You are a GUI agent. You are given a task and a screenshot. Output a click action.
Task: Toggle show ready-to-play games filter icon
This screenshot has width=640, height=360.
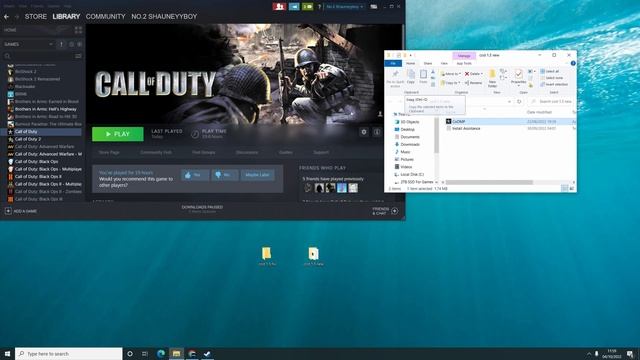pyautogui.click(x=79, y=44)
